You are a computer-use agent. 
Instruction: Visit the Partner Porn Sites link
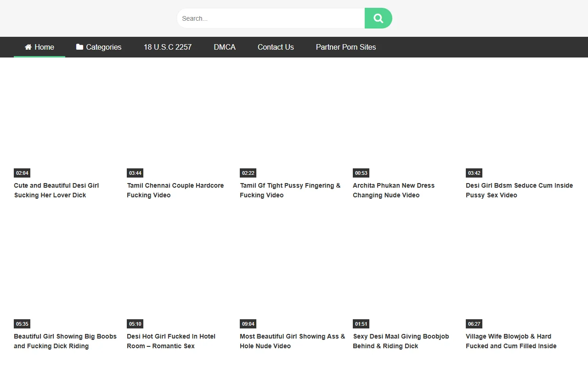tap(345, 47)
